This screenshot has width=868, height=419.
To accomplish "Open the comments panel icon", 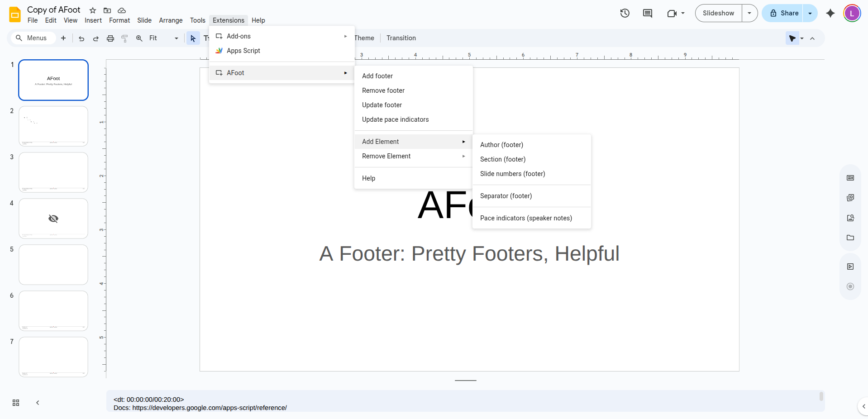I will (648, 13).
